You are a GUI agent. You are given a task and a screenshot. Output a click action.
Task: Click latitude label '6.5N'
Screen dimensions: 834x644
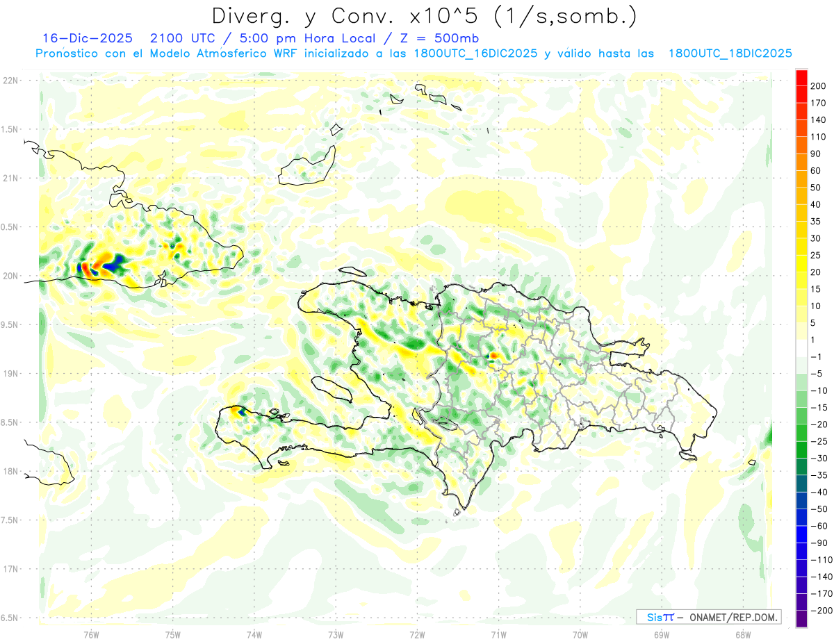[x=10, y=617]
